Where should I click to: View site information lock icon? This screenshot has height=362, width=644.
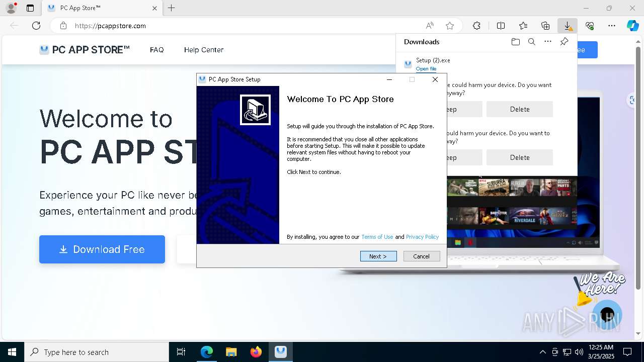63,26
